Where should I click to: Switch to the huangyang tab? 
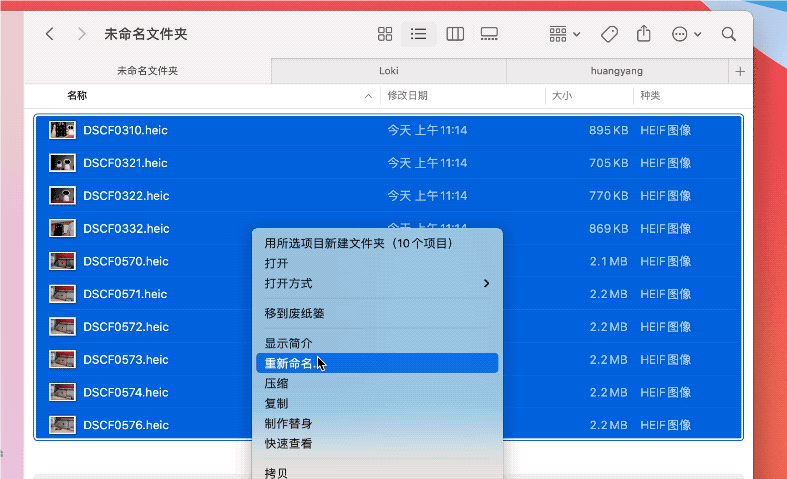[617, 71]
